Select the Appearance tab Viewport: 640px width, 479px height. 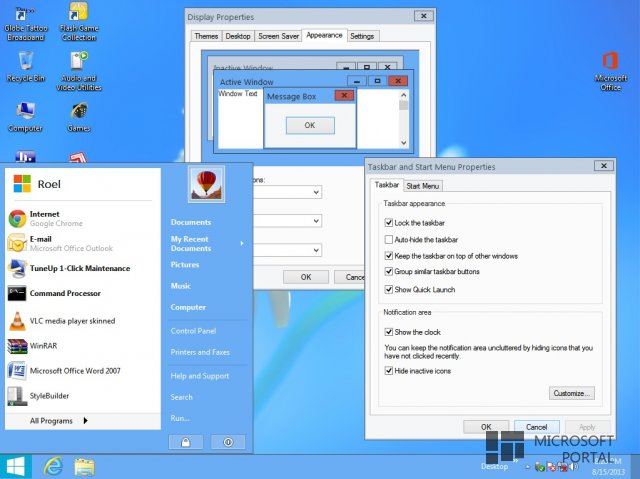click(324, 35)
